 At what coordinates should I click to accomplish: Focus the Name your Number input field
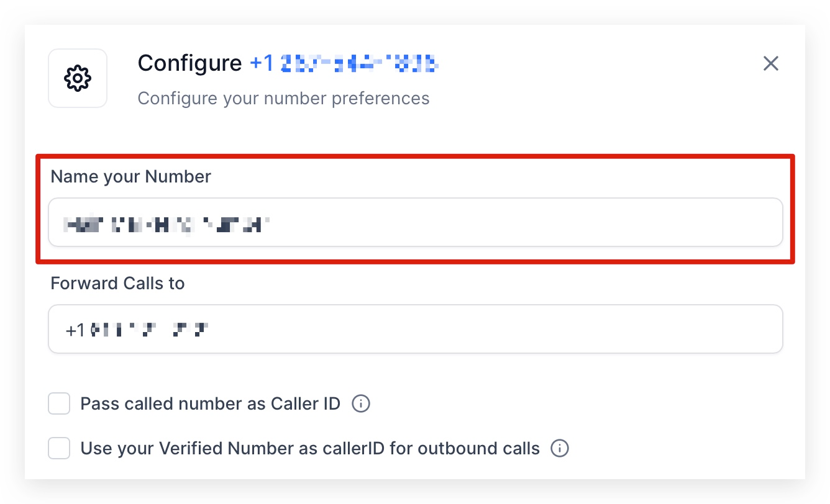click(x=415, y=222)
